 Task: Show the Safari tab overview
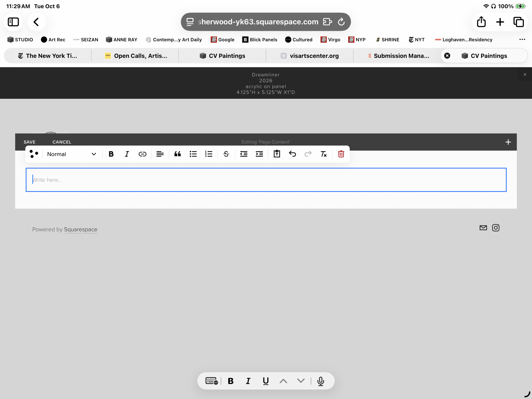(518, 22)
